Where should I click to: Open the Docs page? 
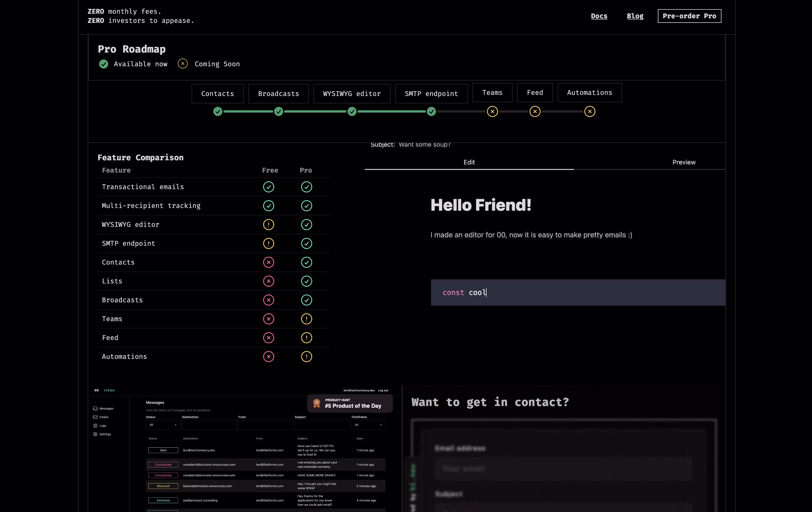pos(599,16)
